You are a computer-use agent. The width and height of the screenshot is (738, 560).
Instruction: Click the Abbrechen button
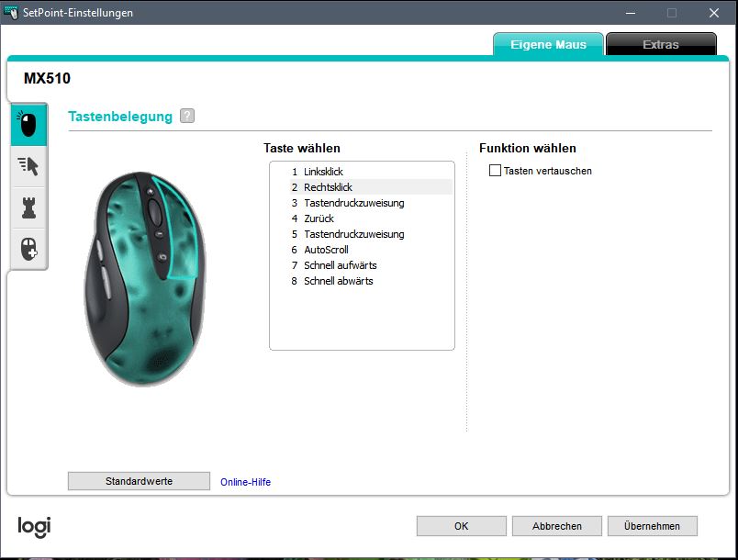coord(557,526)
